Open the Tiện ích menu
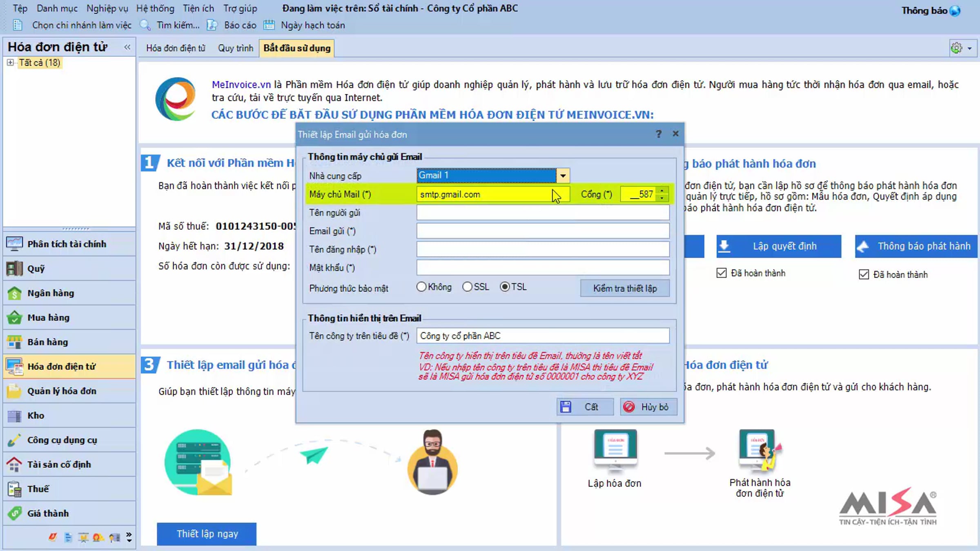980x551 pixels. click(x=198, y=9)
